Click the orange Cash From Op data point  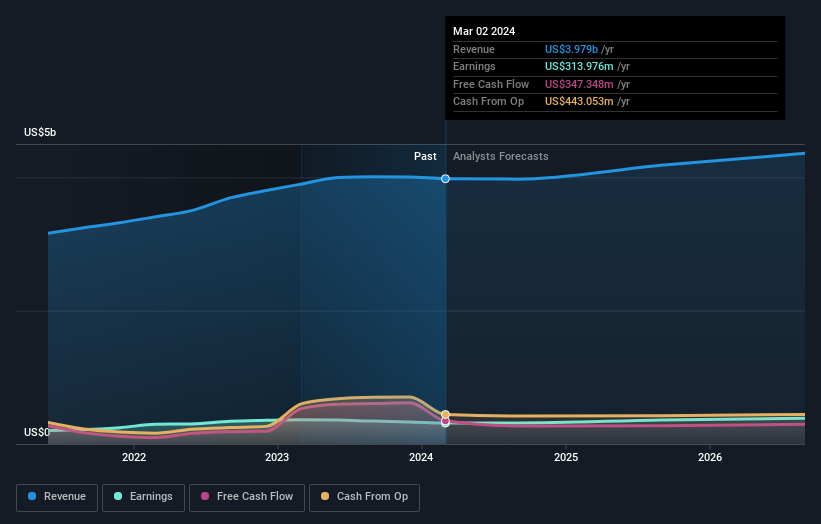click(445, 415)
